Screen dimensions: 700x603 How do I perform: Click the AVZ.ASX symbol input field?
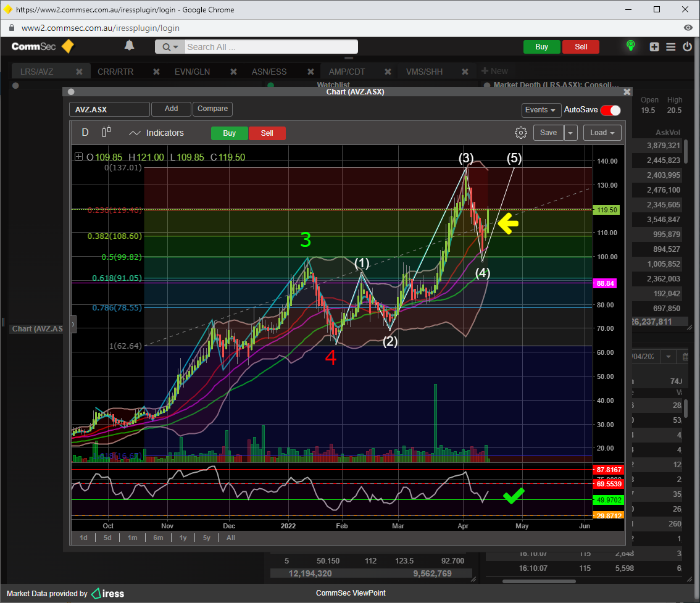point(109,109)
